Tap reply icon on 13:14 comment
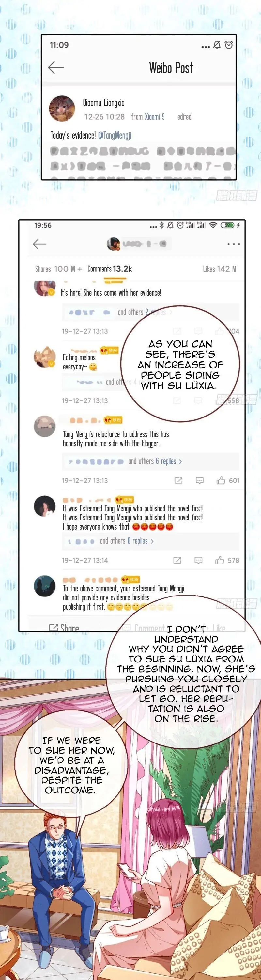Image resolution: width=261 pixels, height=980 pixels. pyautogui.click(x=198, y=560)
